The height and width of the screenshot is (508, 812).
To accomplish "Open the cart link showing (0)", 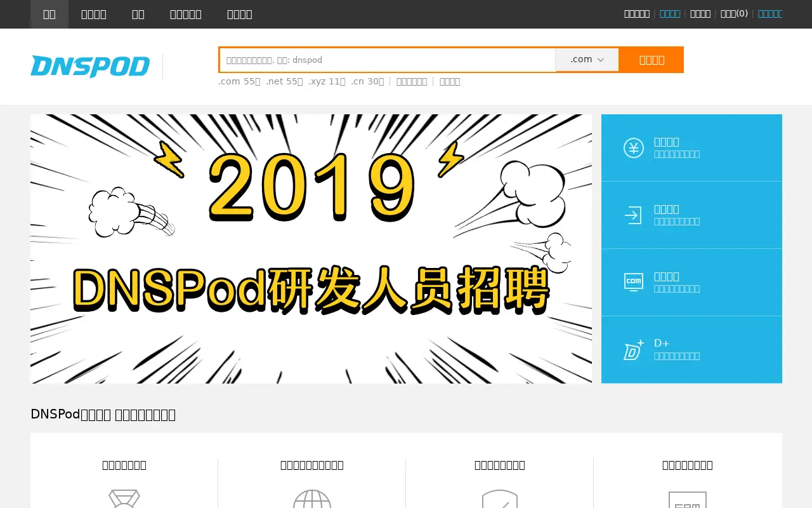I will click(x=734, y=13).
